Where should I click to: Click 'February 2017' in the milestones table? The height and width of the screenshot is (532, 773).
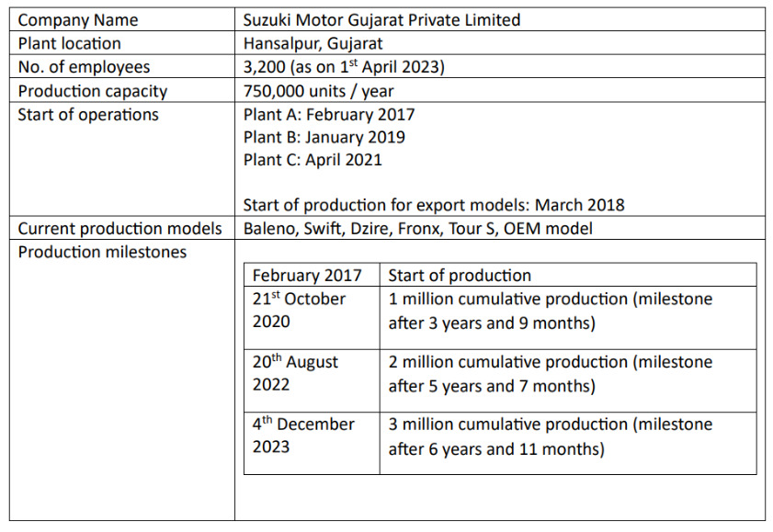(307, 276)
